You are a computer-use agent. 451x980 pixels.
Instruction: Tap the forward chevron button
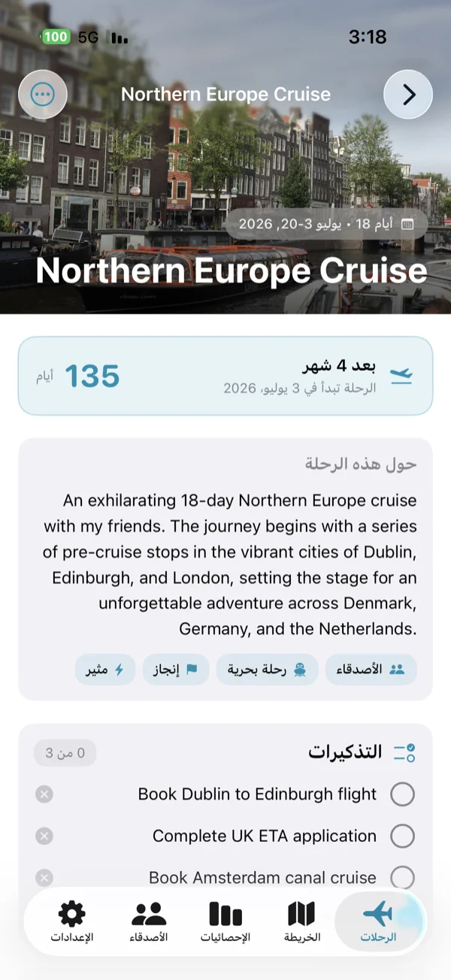[408, 95]
